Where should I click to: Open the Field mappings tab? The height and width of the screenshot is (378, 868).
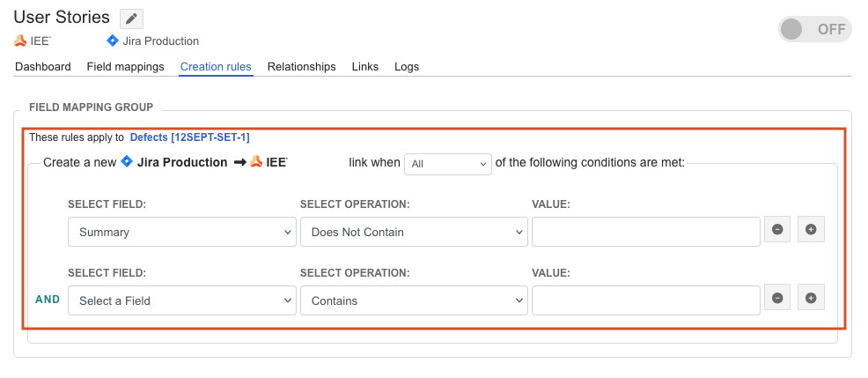click(x=126, y=66)
